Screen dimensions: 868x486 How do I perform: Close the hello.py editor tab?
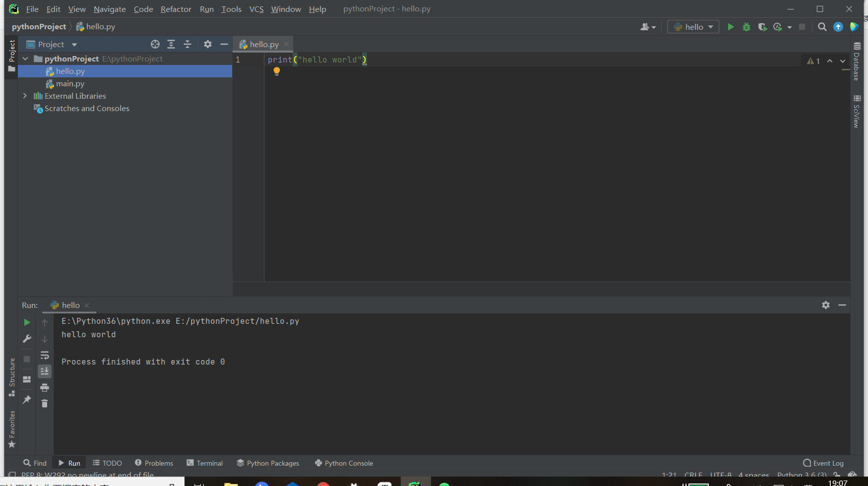click(286, 44)
